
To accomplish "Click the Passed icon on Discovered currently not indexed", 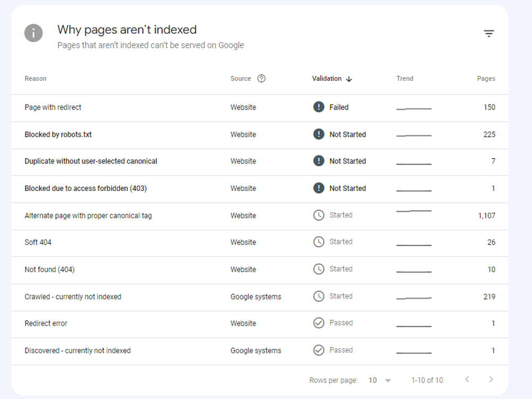I will pos(319,350).
